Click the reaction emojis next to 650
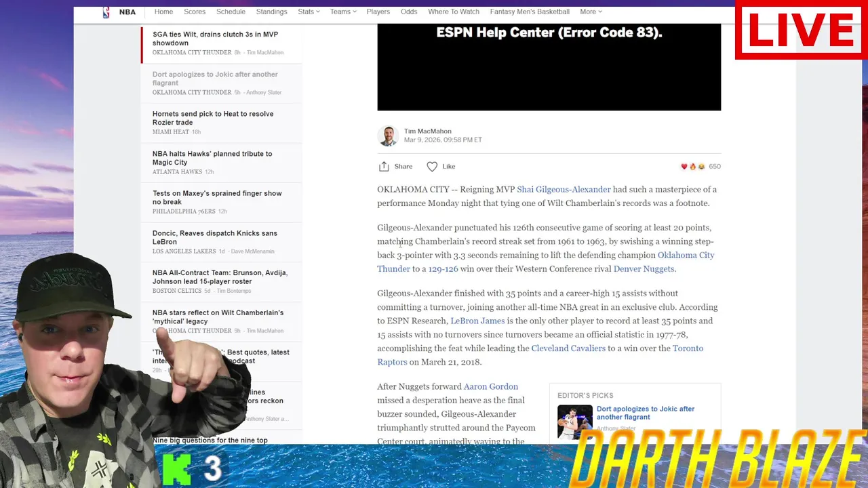 692,166
